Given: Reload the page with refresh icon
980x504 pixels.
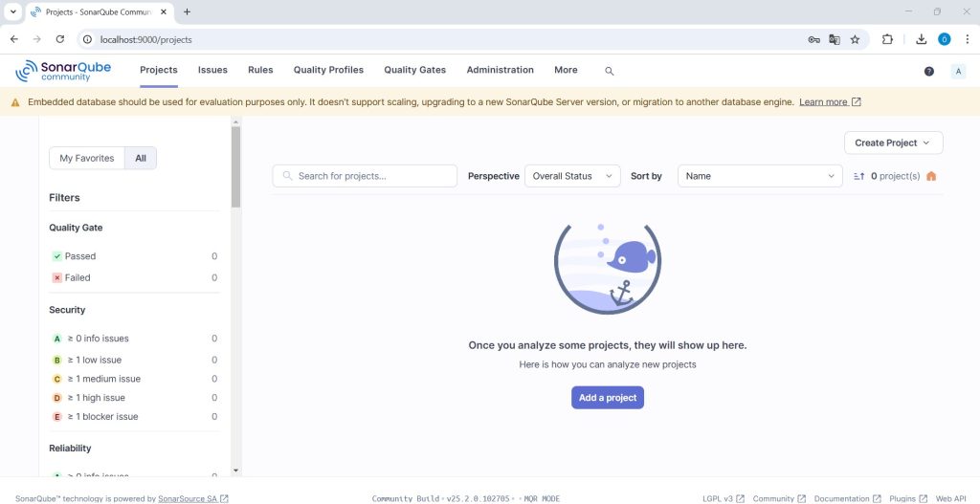Looking at the screenshot, I should pyautogui.click(x=60, y=39).
